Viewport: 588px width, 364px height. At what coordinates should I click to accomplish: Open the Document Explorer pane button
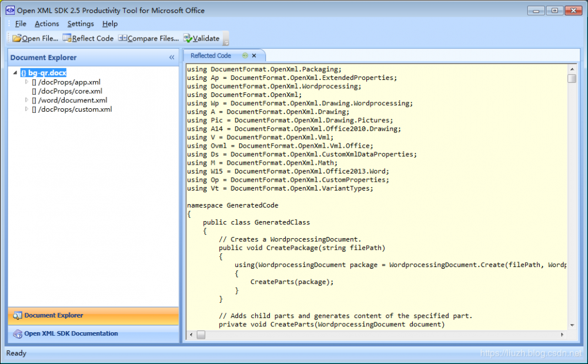pos(93,316)
